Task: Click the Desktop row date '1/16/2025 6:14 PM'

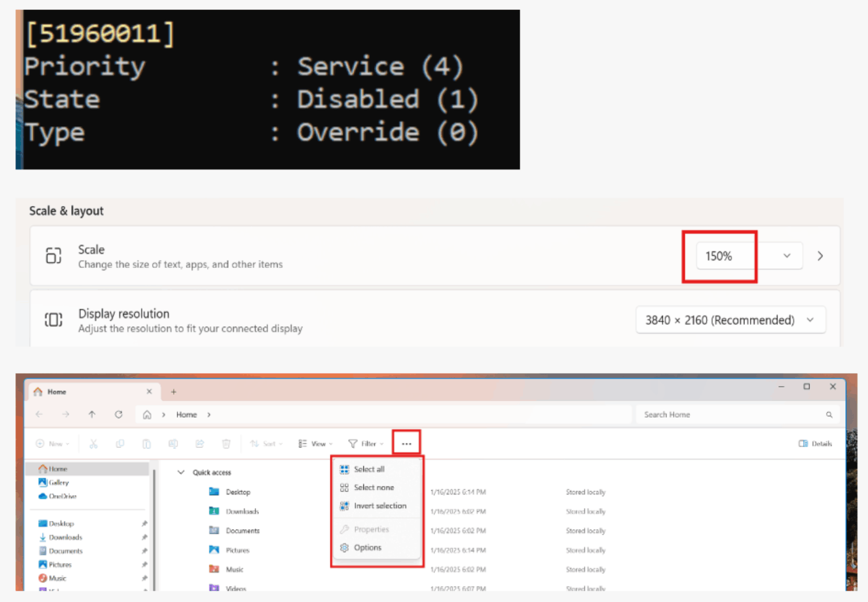Action: click(x=458, y=492)
